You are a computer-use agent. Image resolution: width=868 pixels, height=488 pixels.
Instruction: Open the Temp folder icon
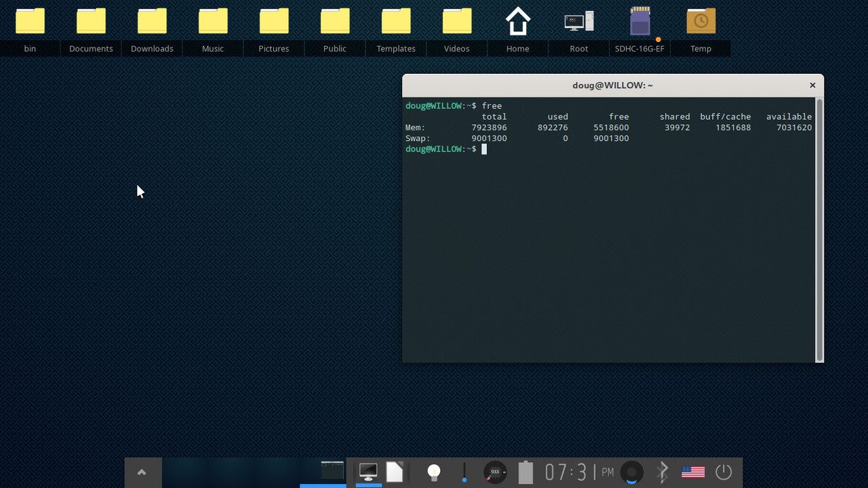701,21
